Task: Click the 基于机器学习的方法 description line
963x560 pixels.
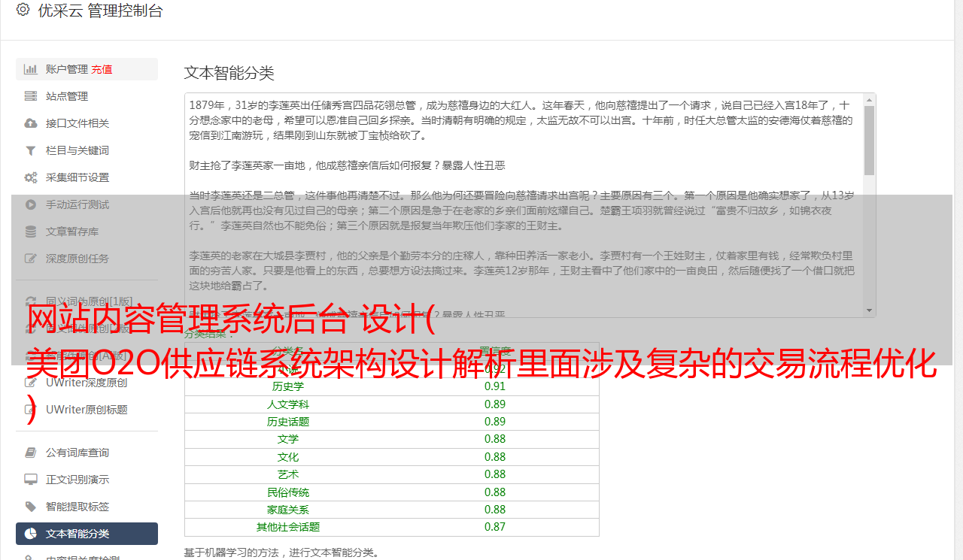Action: [281, 552]
